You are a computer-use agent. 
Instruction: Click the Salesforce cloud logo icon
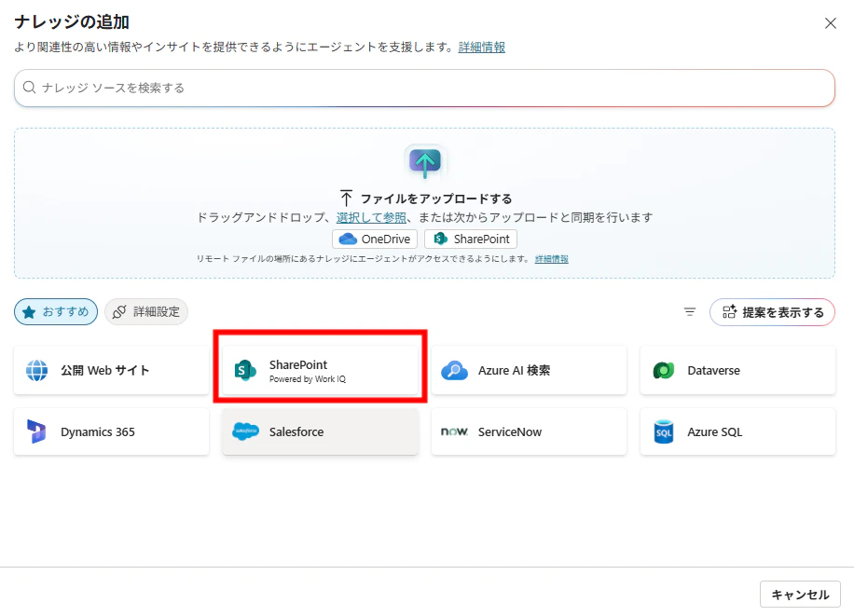tap(245, 431)
